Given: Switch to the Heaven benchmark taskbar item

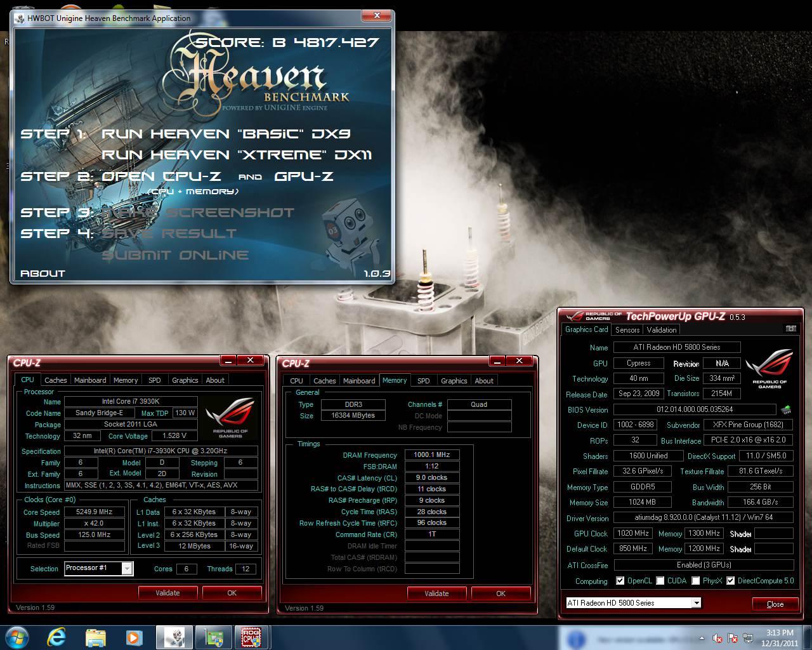Looking at the screenshot, I should pos(174,637).
